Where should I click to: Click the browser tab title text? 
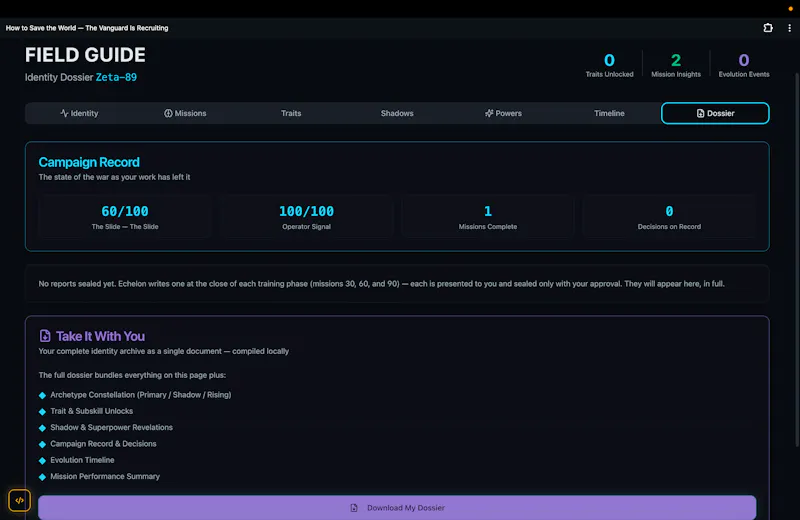coord(87,28)
